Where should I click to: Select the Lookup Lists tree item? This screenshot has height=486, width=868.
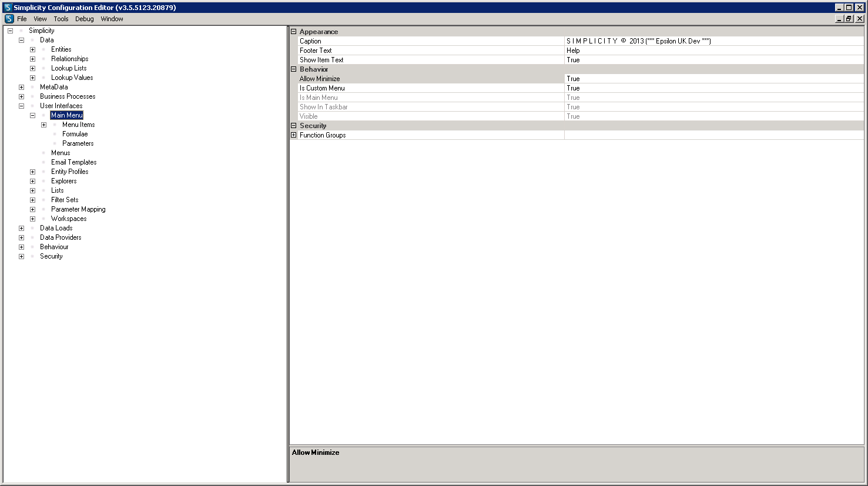tap(69, 68)
